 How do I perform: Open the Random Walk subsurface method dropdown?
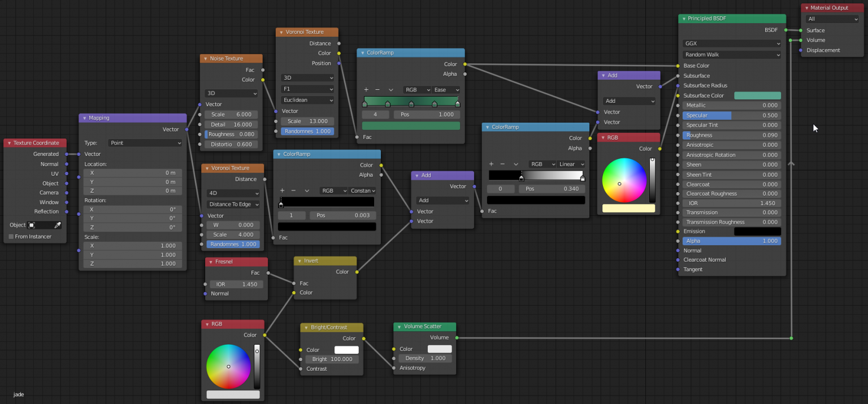(731, 54)
